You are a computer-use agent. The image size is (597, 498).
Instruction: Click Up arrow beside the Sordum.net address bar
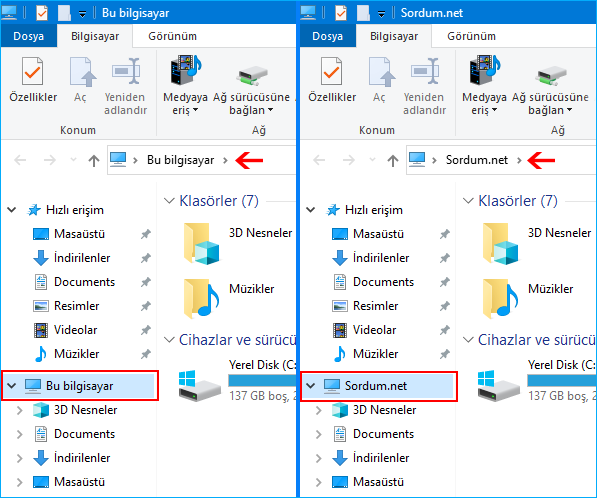point(393,160)
